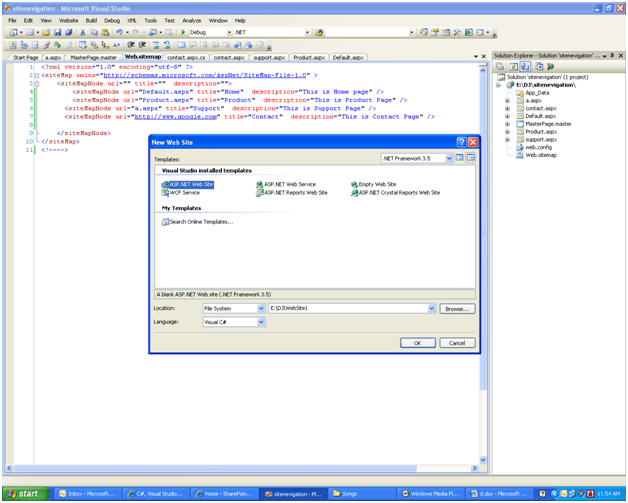Select the Empty Web Site template
This screenshot has height=503, width=628.
[x=376, y=185]
